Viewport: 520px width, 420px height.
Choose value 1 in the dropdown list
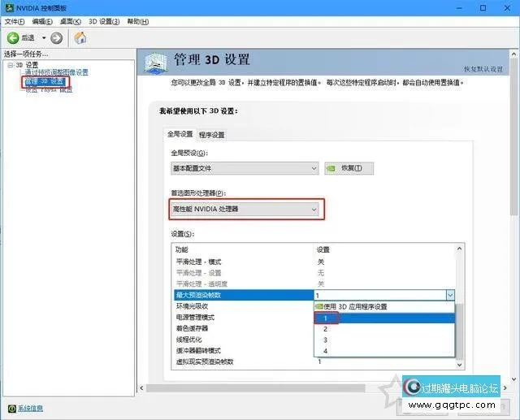[x=384, y=318]
